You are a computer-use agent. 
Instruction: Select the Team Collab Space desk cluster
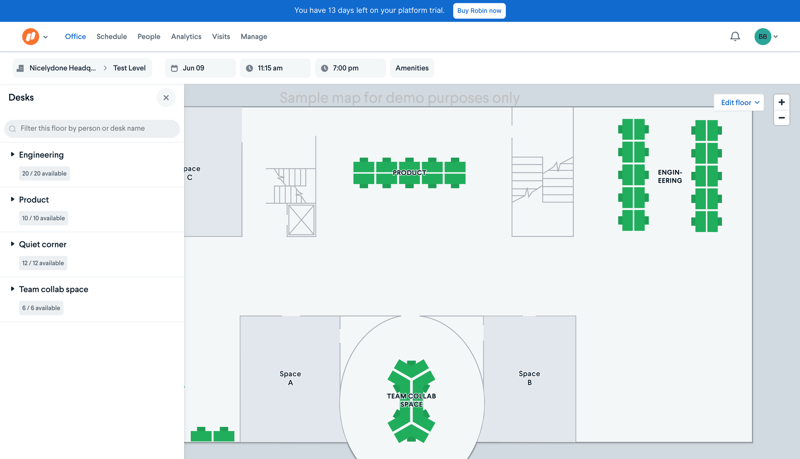(411, 400)
